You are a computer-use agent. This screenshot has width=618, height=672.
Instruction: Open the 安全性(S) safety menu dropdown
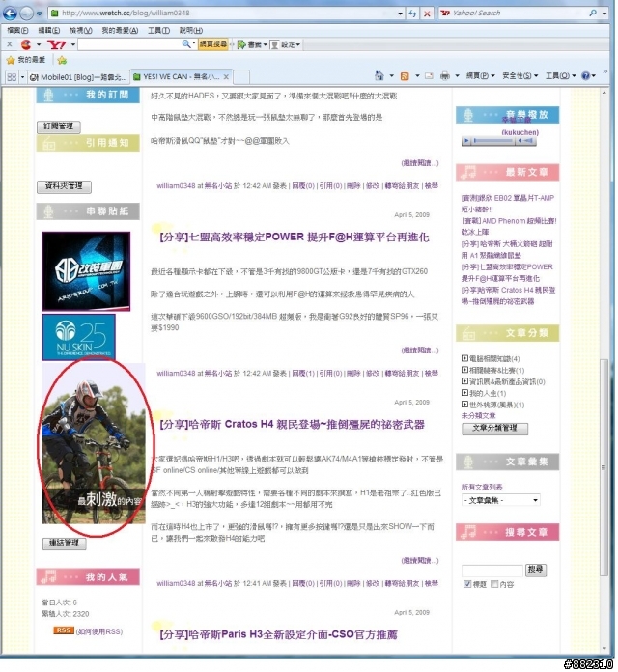(x=520, y=76)
